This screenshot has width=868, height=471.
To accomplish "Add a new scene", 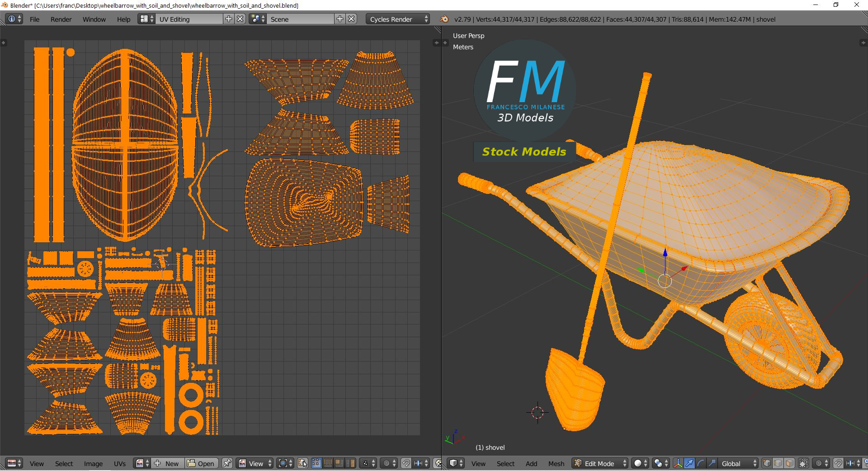I will (340, 19).
